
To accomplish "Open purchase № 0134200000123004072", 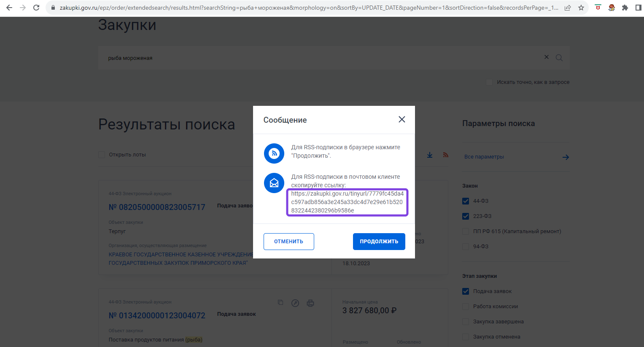I will tap(157, 315).
